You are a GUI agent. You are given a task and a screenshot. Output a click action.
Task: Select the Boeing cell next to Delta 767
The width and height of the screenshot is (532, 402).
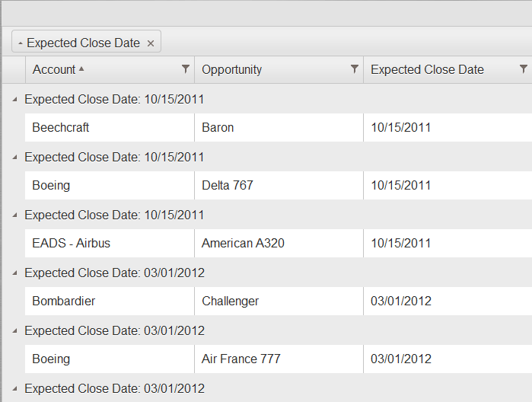[51, 186]
